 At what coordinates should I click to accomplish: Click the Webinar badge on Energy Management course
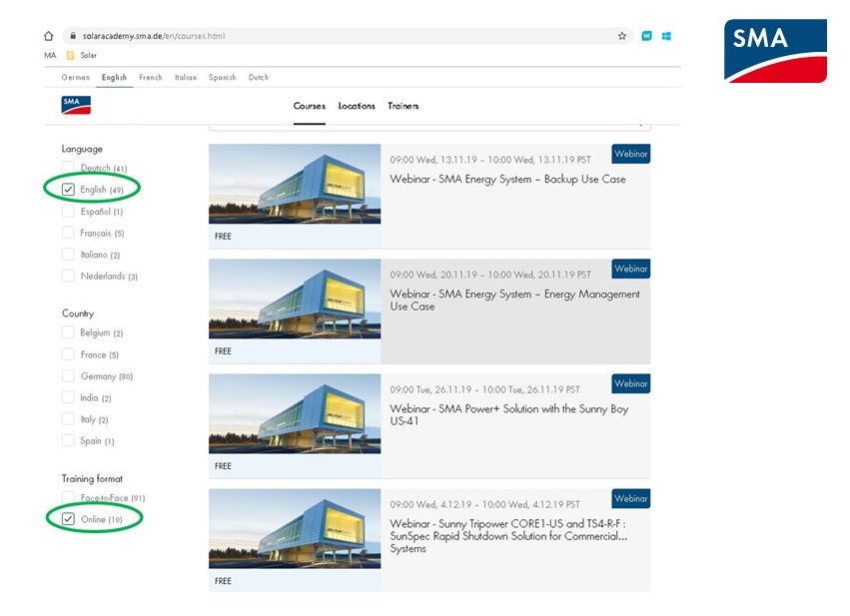click(x=631, y=269)
